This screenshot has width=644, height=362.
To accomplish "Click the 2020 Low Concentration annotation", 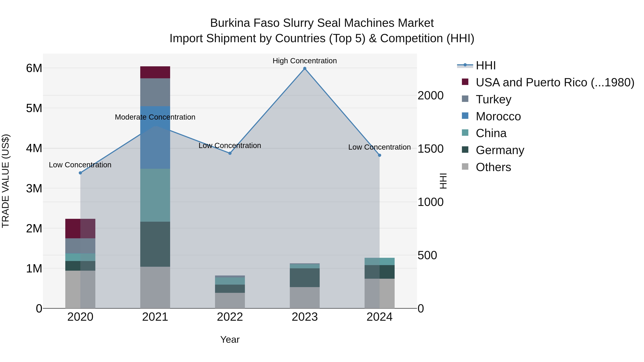I will [x=80, y=165].
